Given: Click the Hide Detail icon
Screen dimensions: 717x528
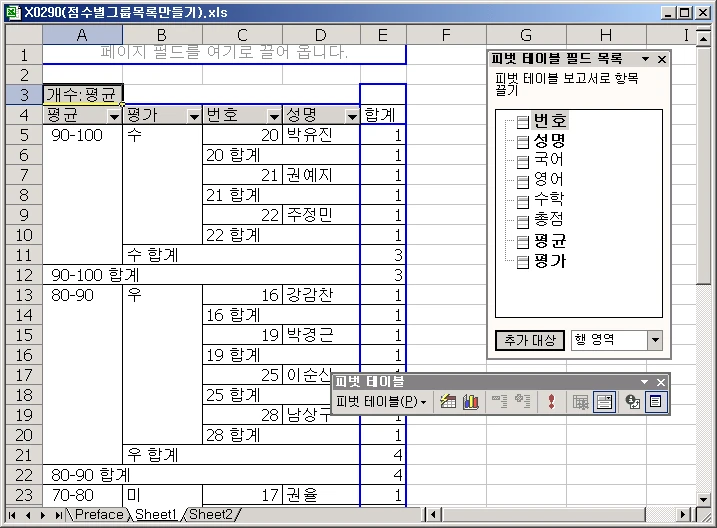Looking at the screenshot, I should coord(499,402).
